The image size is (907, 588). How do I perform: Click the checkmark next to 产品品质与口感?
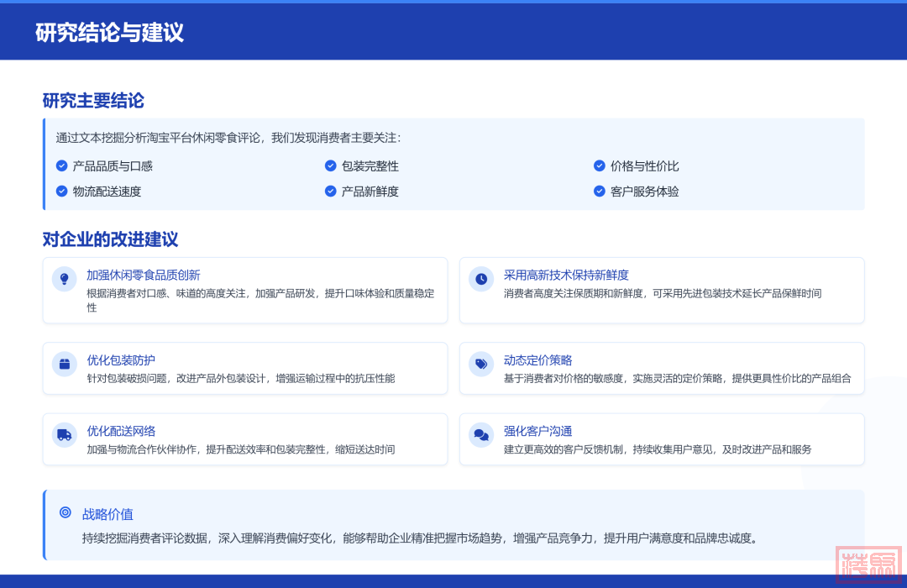tap(61, 165)
